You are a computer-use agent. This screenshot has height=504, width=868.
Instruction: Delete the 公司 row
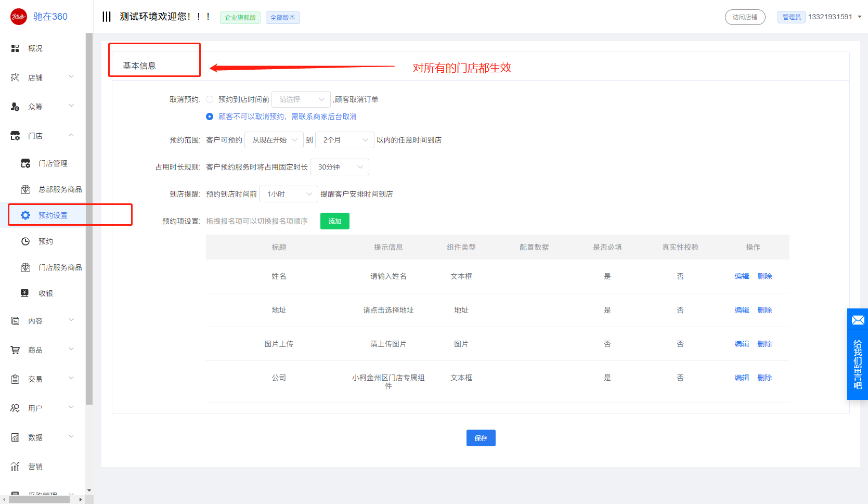(x=765, y=378)
